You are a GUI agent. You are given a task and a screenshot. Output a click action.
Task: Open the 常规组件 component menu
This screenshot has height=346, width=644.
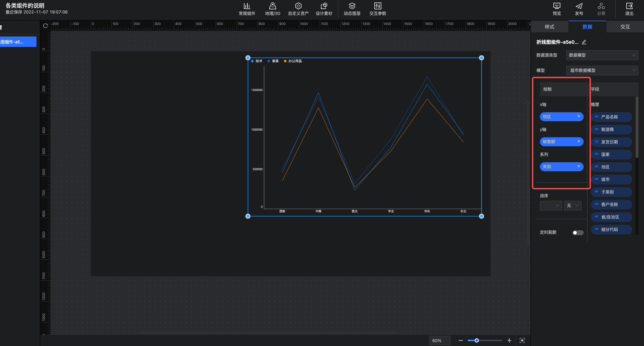coord(247,9)
